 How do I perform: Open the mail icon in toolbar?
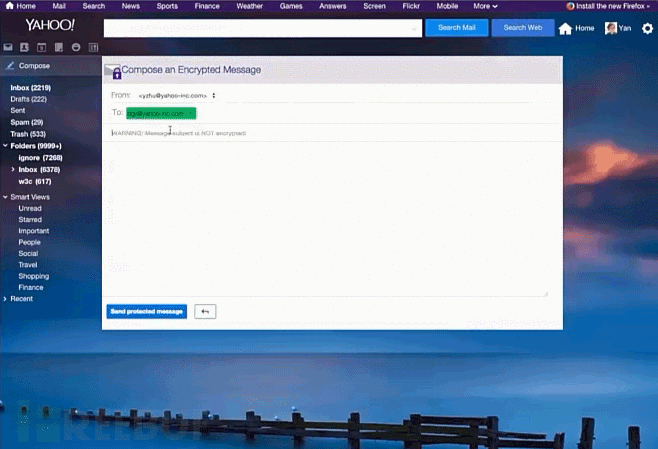(x=8, y=47)
